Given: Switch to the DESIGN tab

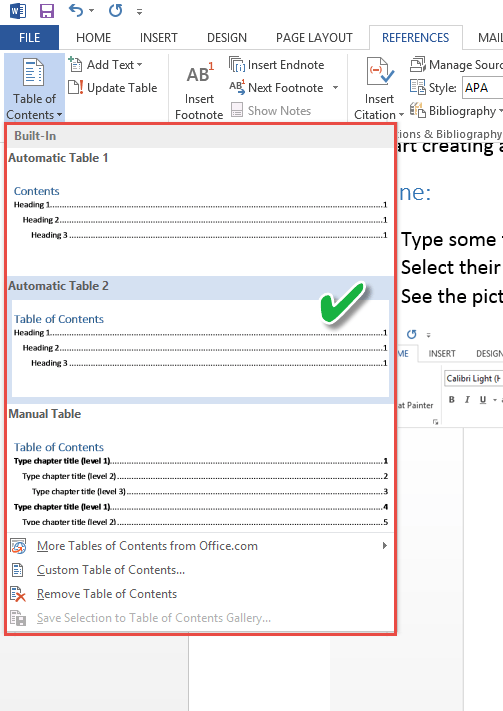Looking at the screenshot, I should [227, 38].
